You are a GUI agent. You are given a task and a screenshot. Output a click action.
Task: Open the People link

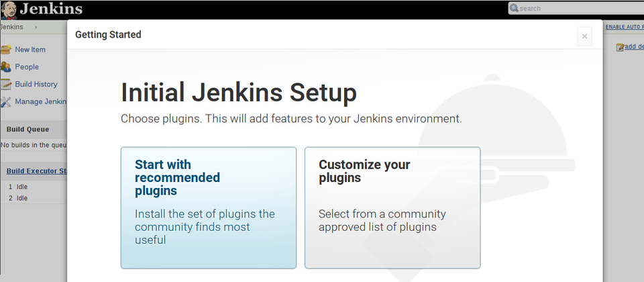click(27, 66)
